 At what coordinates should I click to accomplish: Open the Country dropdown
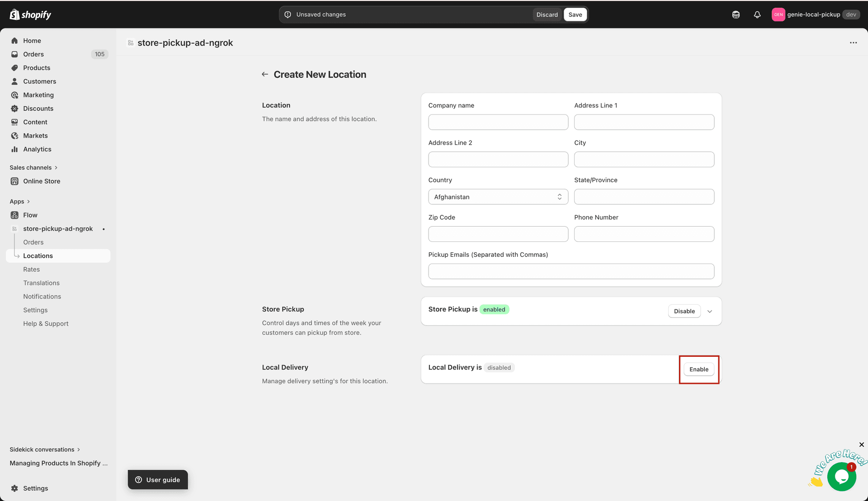497,197
